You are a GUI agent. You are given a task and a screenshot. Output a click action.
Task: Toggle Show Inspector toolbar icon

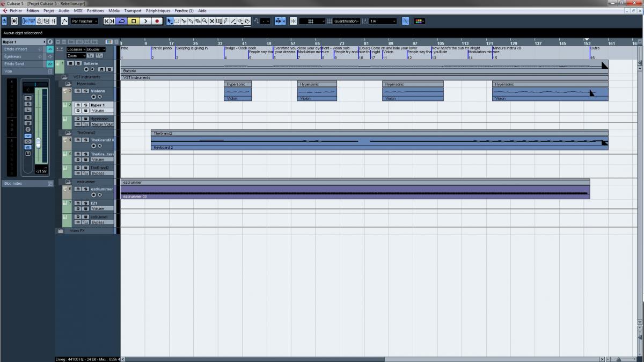(25, 21)
